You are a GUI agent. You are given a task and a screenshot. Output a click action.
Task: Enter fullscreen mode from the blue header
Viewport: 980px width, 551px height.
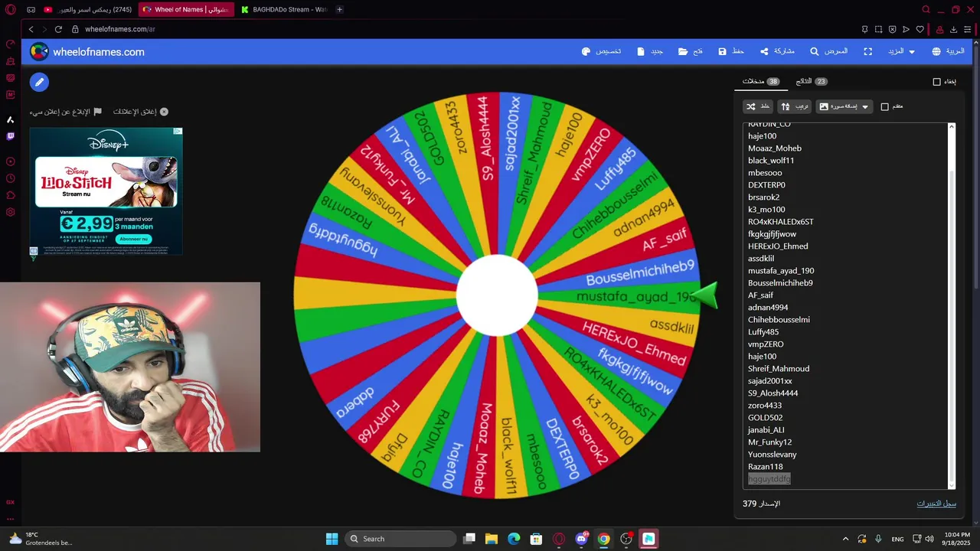[868, 51]
